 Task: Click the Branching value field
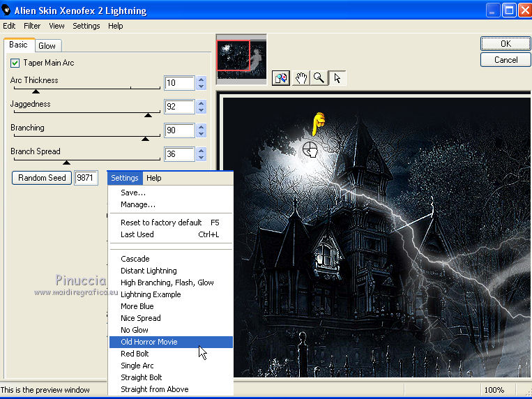pos(179,130)
